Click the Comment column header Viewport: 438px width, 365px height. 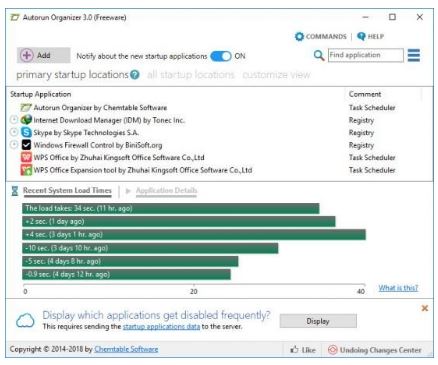pyautogui.click(x=365, y=94)
